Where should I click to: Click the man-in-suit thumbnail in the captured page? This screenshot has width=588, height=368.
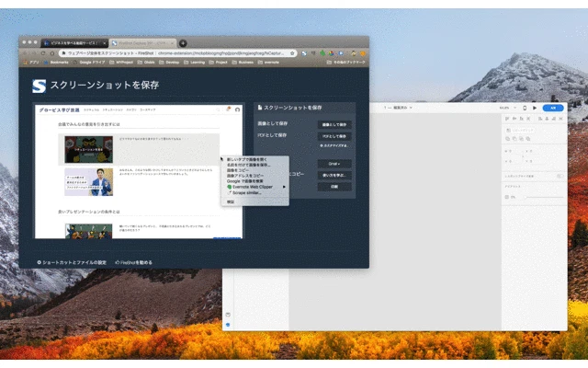coord(89,182)
